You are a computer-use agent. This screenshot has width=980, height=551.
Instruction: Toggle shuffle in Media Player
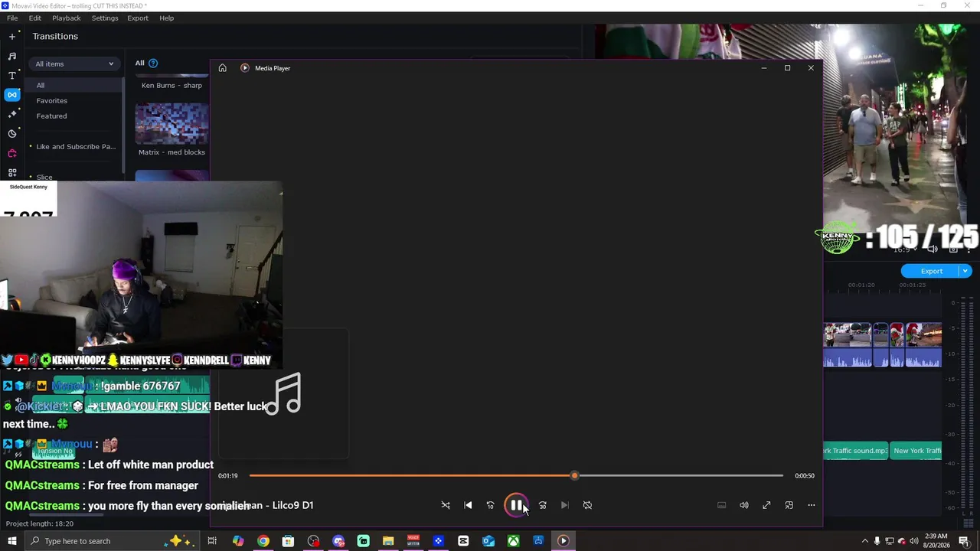click(x=446, y=505)
